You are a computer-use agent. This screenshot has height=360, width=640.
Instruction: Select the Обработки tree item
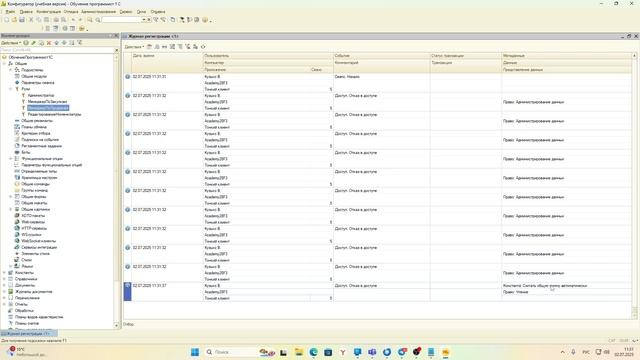24,310
